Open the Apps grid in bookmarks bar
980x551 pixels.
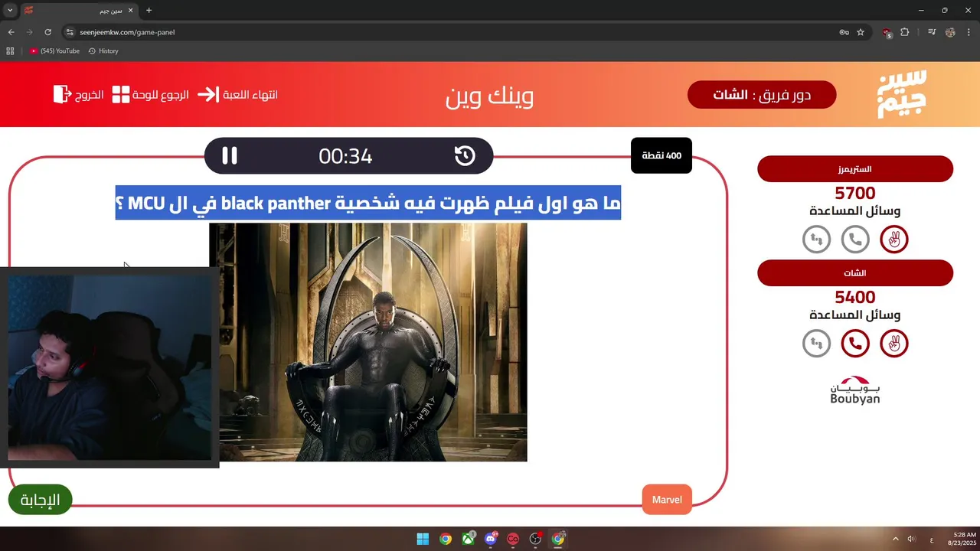[10, 51]
